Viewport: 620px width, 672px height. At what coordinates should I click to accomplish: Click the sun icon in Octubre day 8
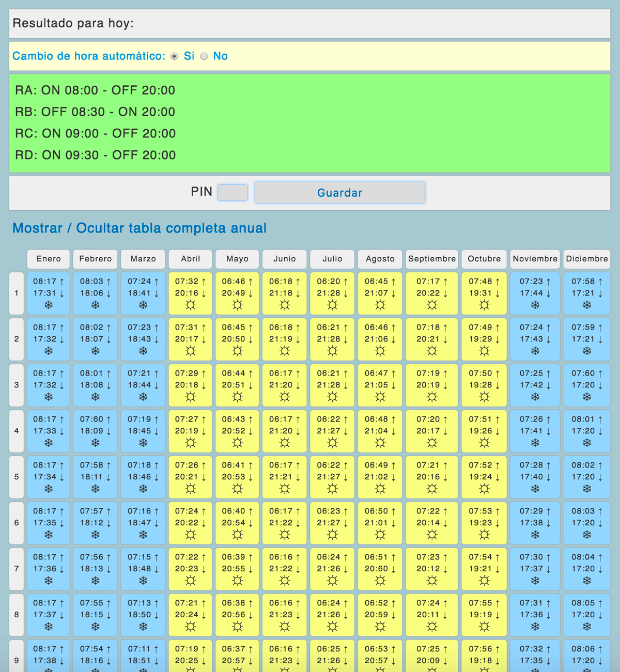coord(484,627)
